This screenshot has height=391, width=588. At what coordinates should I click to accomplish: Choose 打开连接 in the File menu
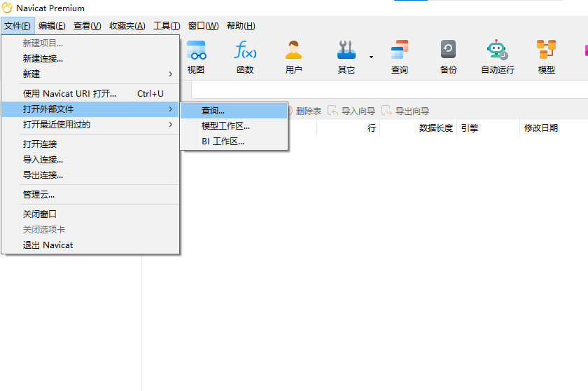click(x=90, y=144)
